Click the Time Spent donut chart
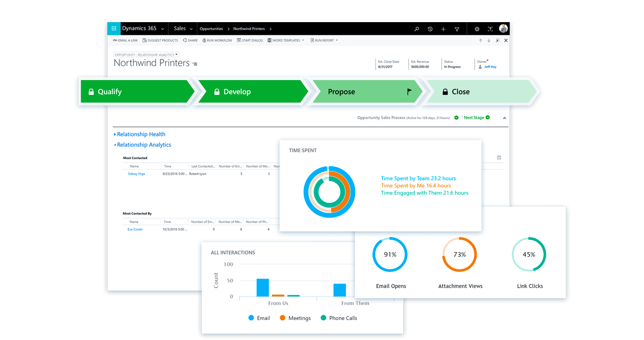Screen dimensions: 644x340 click(329, 192)
